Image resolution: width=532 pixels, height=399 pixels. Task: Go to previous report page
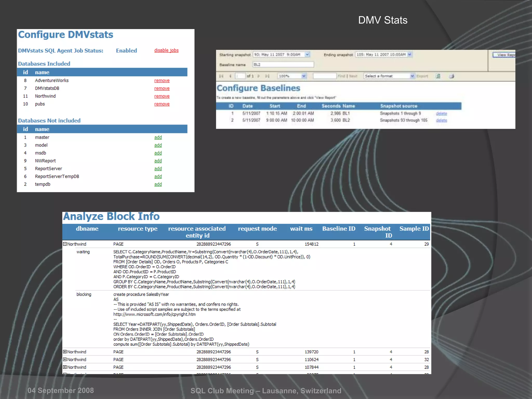pos(230,76)
